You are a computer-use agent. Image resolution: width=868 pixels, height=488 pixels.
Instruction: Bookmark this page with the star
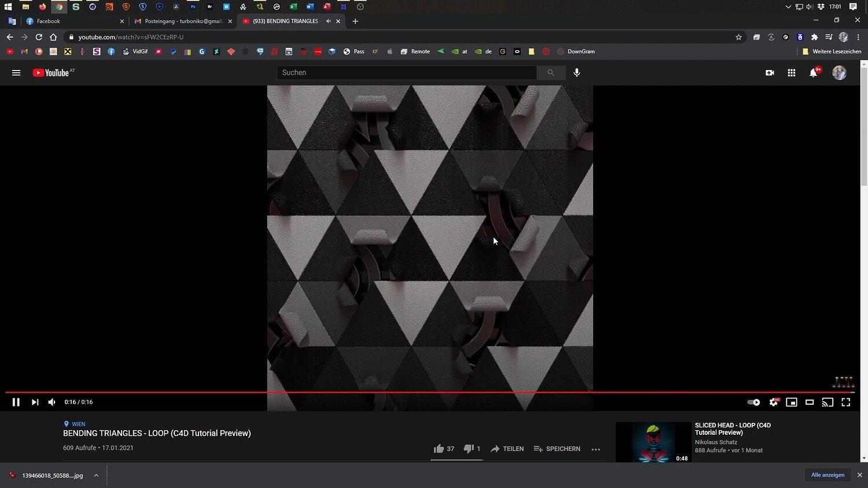click(738, 37)
